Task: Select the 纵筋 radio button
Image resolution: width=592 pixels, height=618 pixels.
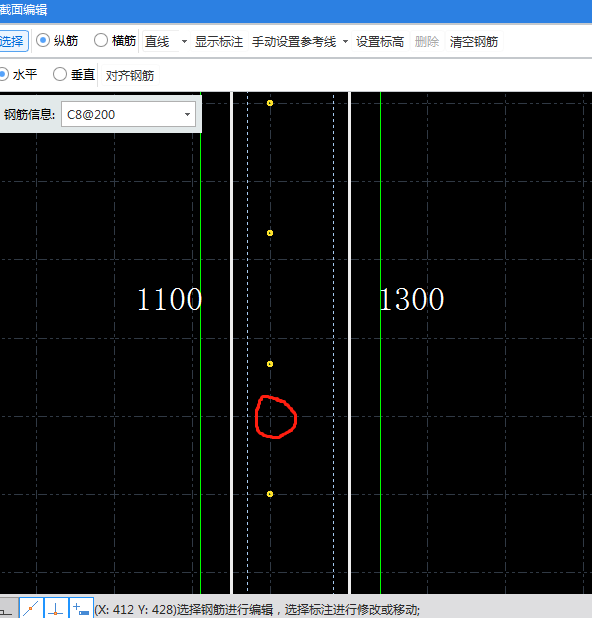Action: [43, 40]
